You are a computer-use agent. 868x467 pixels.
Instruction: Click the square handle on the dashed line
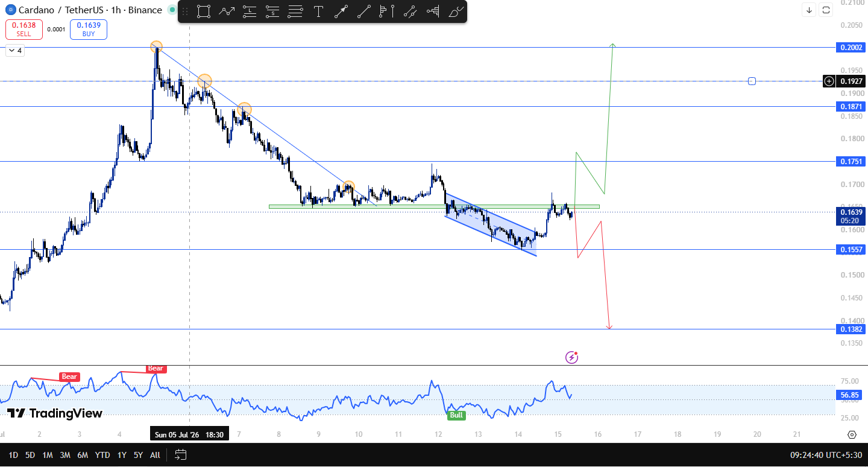[752, 81]
